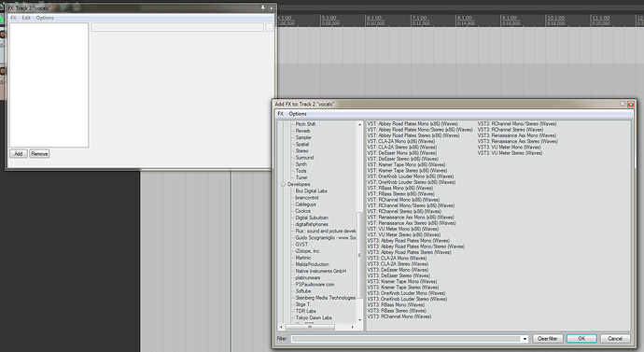Select the Surround category
The height and width of the screenshot is (352, 644).
[304, 157]
